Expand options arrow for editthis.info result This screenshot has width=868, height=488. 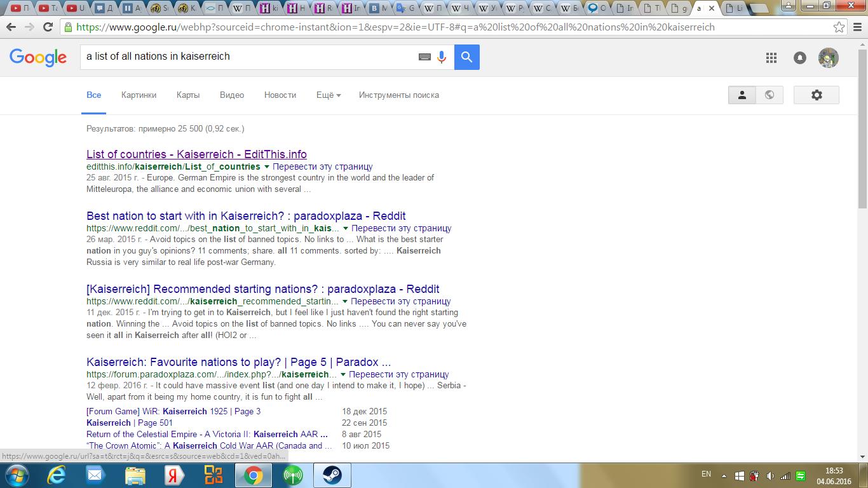[267, 167]
